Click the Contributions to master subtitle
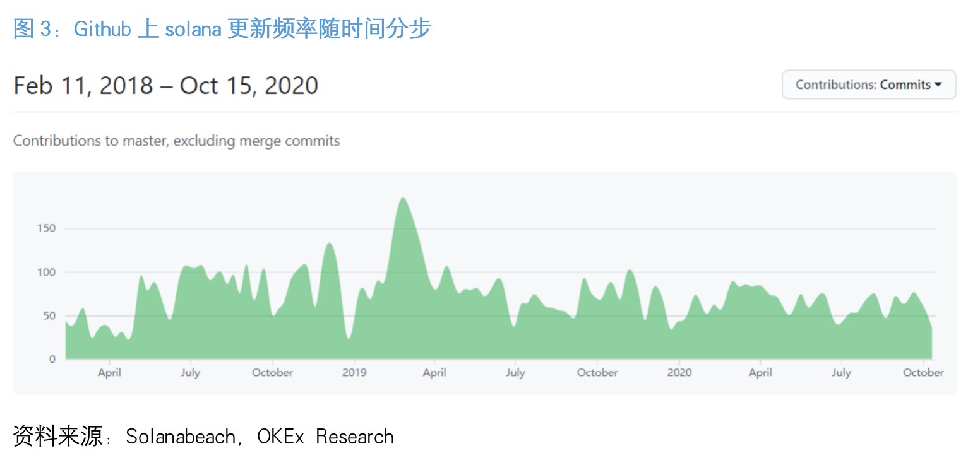This screenshot has width=980, height=458. tap(176, 140)
